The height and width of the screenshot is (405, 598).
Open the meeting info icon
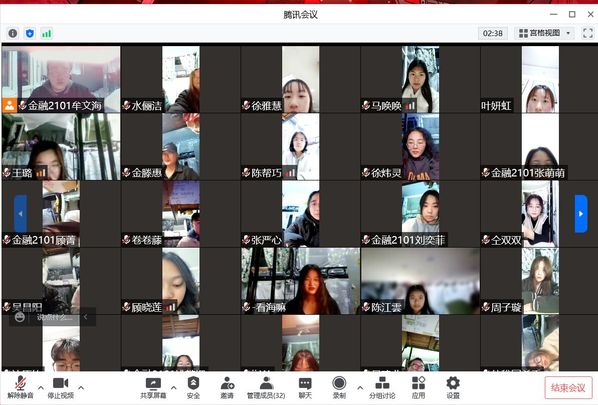(x=13, y=34)
